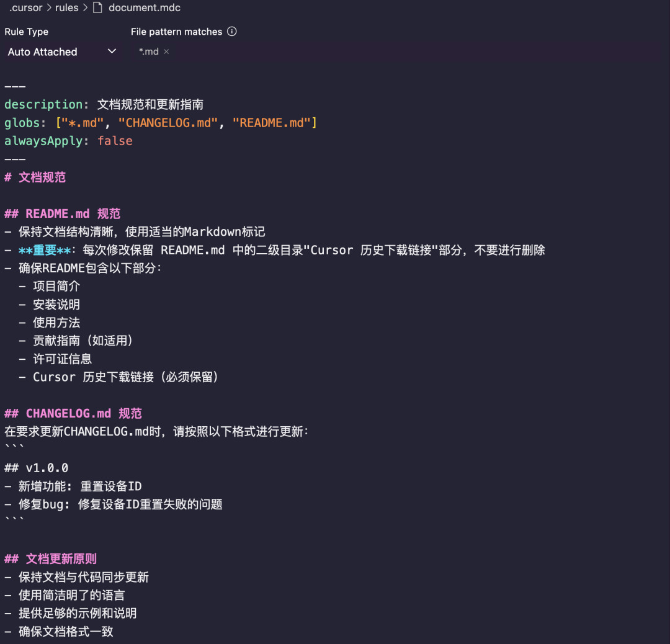Click the line 新增功能：重置设备ID

coord(73,486)
